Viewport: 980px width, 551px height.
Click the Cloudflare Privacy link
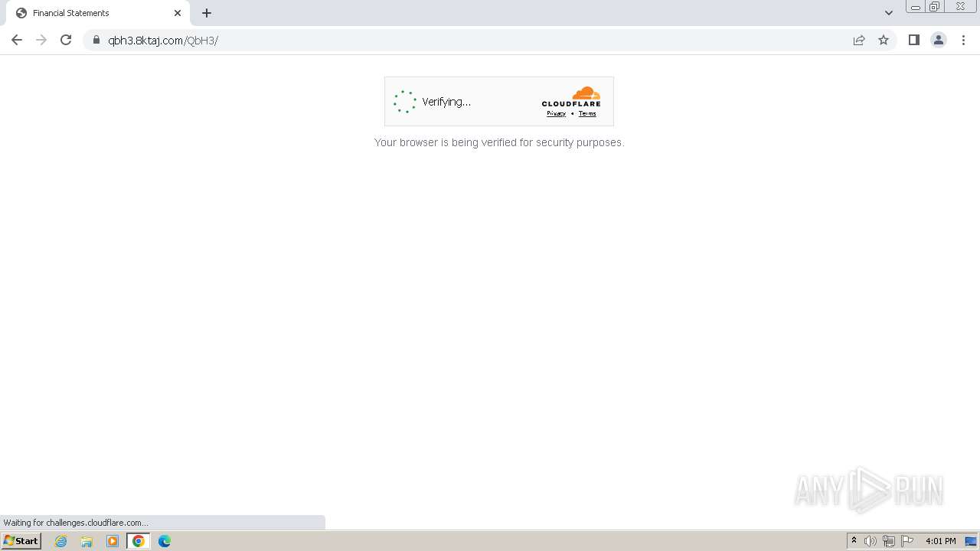pyautogui.click(x=557, y=113)
